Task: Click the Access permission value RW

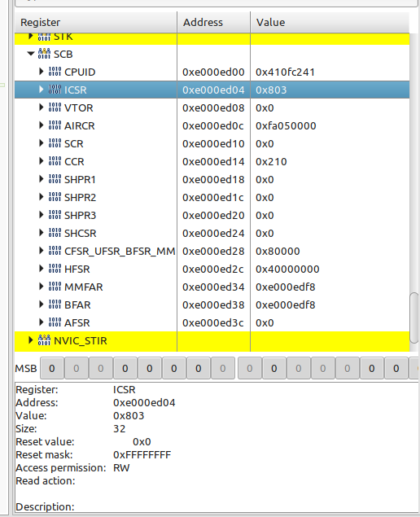Action: click(121, 468)
